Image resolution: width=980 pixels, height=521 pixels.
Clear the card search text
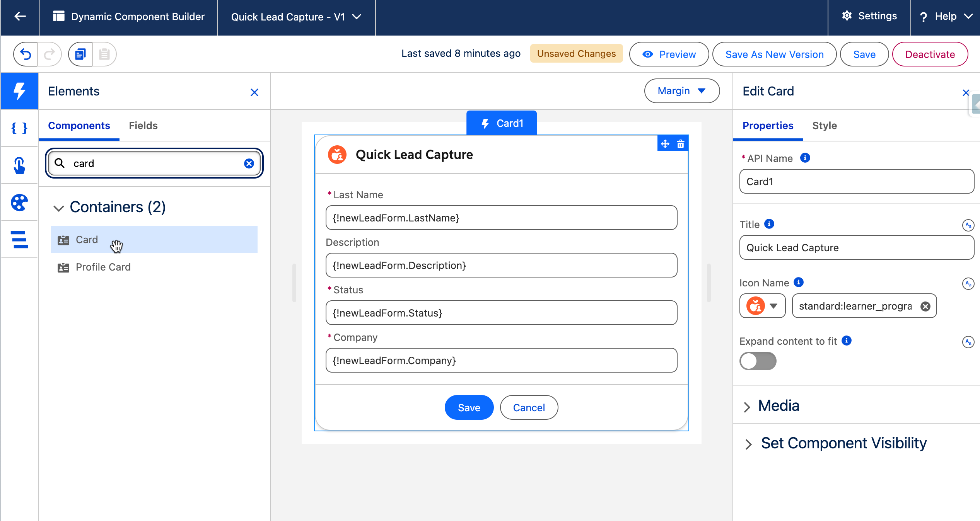click(249, 163)
